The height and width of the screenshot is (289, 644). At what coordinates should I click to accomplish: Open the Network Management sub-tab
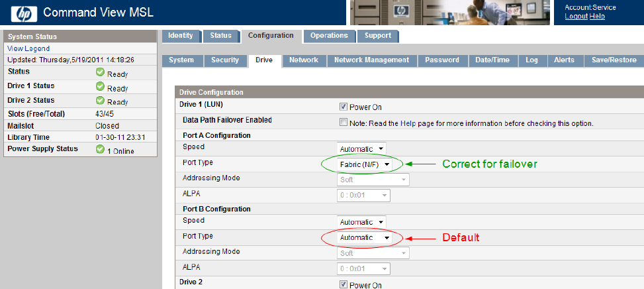click(x=372, y=60)
